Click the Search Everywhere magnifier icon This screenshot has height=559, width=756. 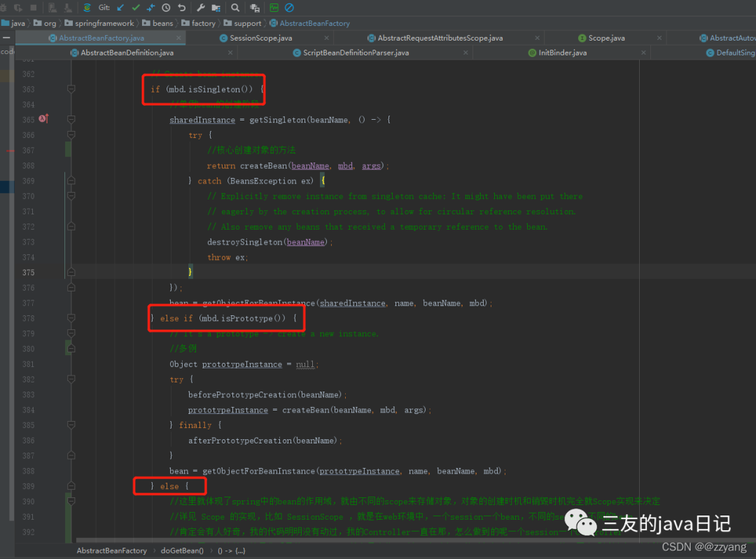point(234,8)
